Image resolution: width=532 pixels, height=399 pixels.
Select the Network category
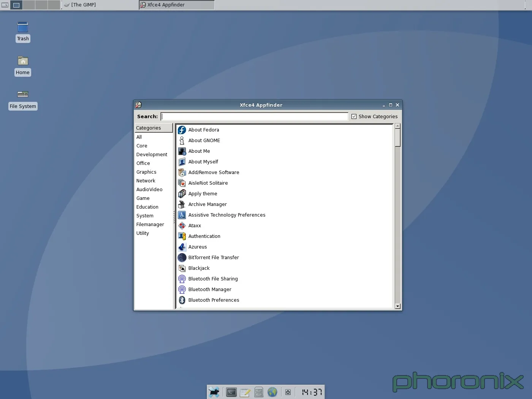click(x=154, y=181)
